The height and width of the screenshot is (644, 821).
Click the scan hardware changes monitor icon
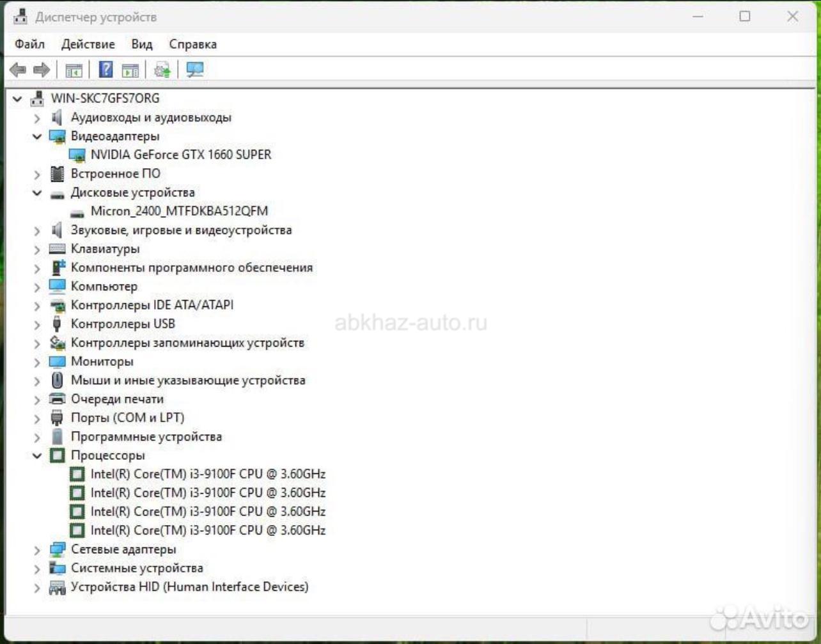195,70
